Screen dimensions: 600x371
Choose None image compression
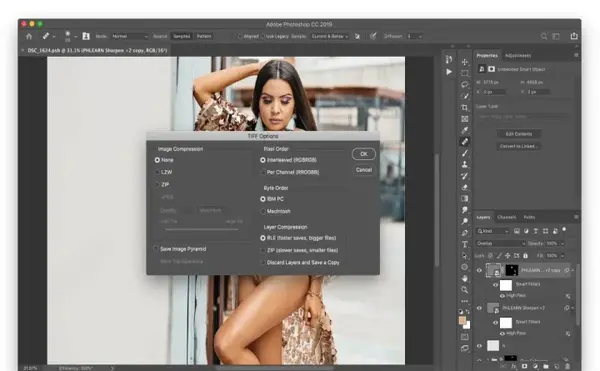157,160
